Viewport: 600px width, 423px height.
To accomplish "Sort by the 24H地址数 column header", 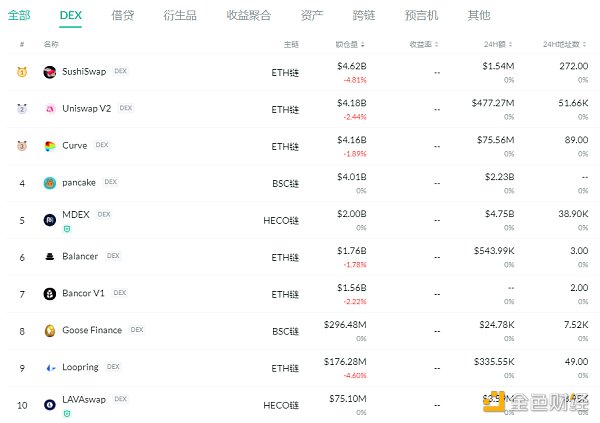I will pyautogui.click(x=566, y=45).
